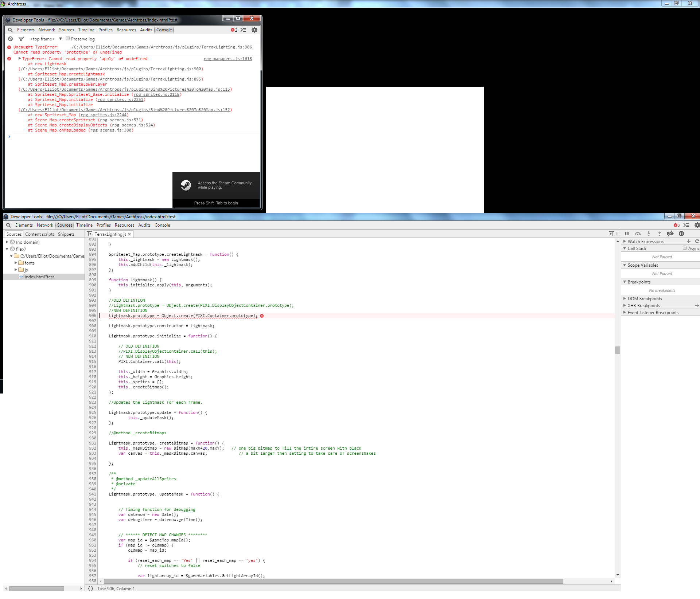
Task: Expand the js folder in file tree
Action: pos(16,270)
